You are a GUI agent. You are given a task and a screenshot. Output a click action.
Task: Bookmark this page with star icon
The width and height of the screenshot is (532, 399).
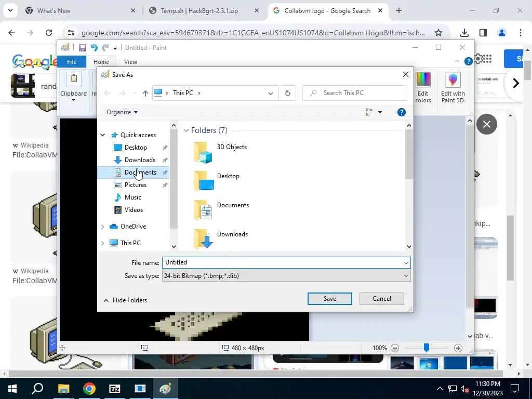[438, 33]
